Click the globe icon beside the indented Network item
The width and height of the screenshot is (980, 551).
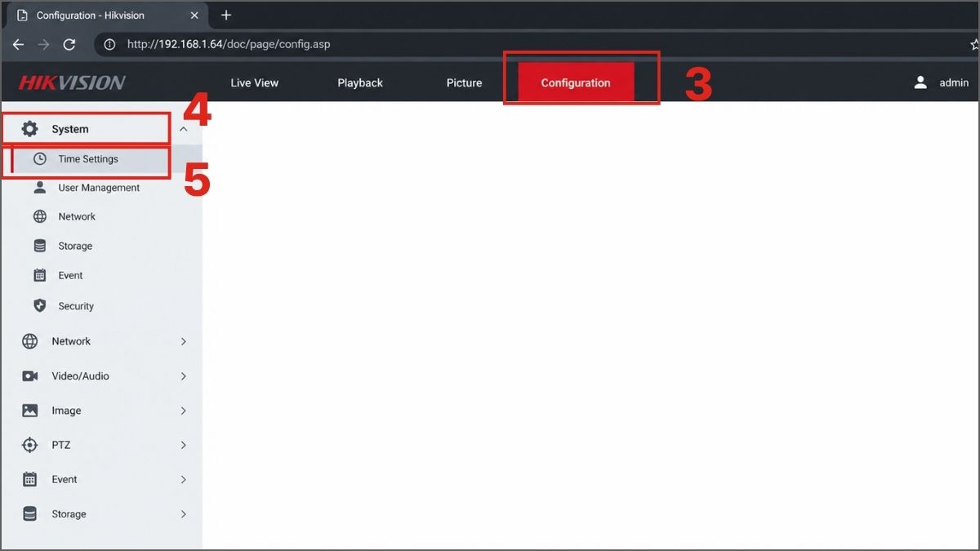point(40,216)
